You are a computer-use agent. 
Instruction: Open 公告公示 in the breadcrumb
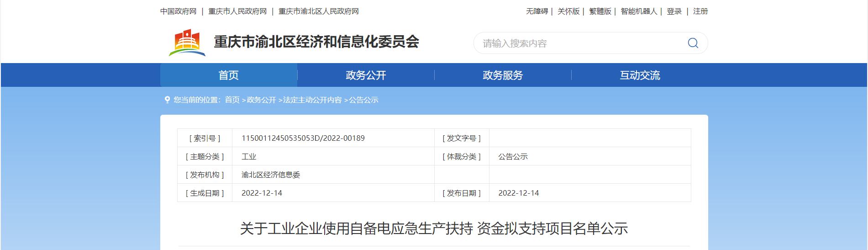coord(364,100)
